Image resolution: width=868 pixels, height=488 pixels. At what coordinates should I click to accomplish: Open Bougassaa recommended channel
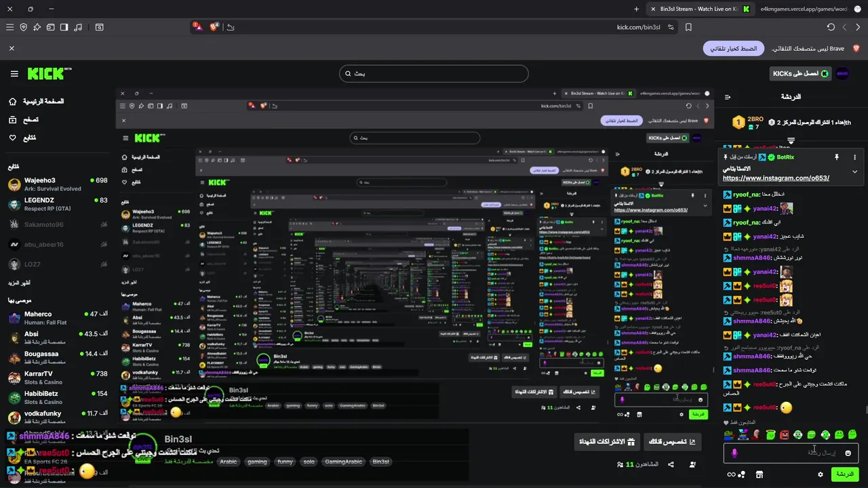58,357
